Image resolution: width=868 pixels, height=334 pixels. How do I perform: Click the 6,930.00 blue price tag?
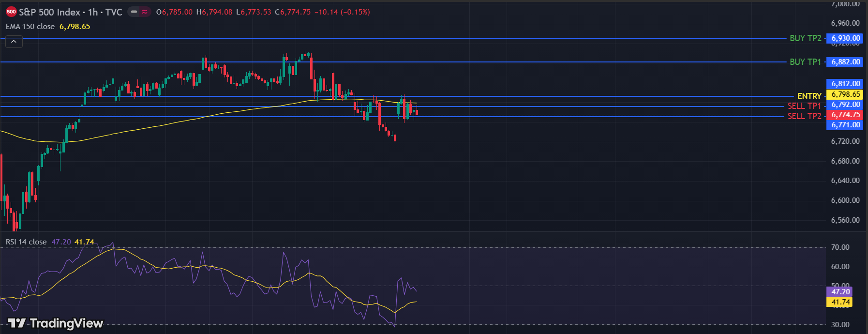pos(845,38)
